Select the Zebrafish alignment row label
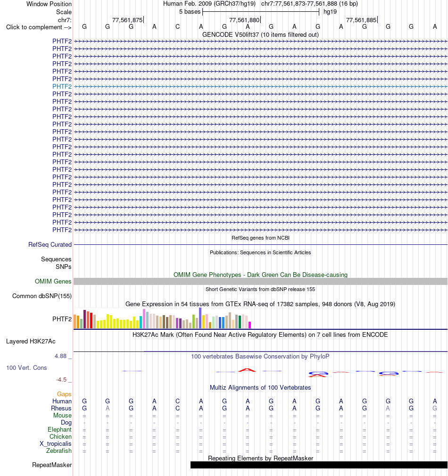Screen dimensions: 448x476 pos(59,451)
